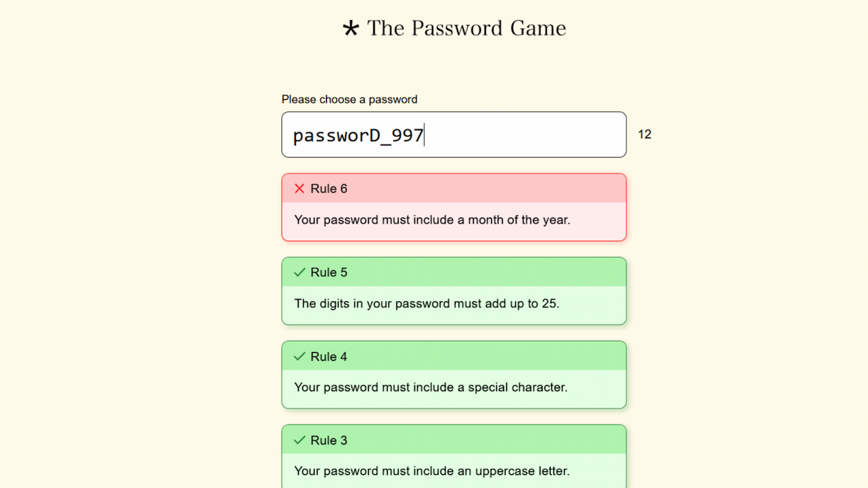Click the month of the year rule text

click(432, 220)
